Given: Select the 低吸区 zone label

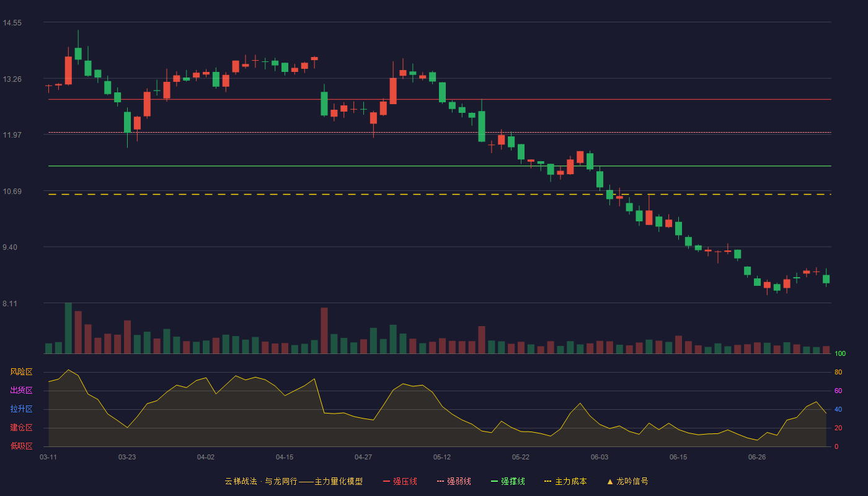Looking at the screenshot, I should [x=21, y=446].
